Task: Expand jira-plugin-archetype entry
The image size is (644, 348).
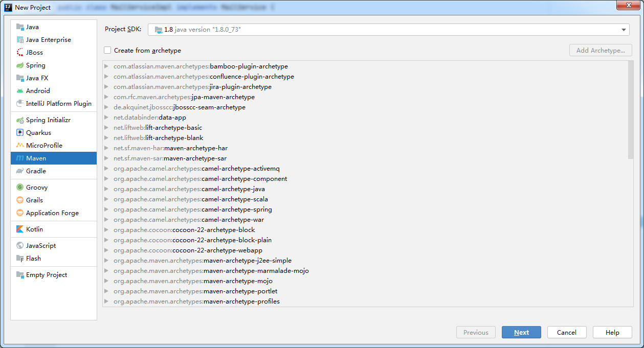Action: tap(106, 87)
